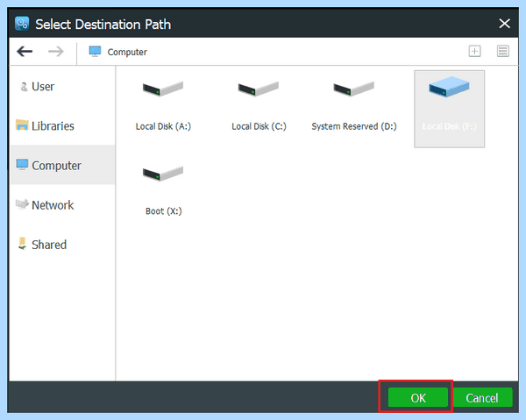Open Network in the sidebar

[x=63, y=204]
